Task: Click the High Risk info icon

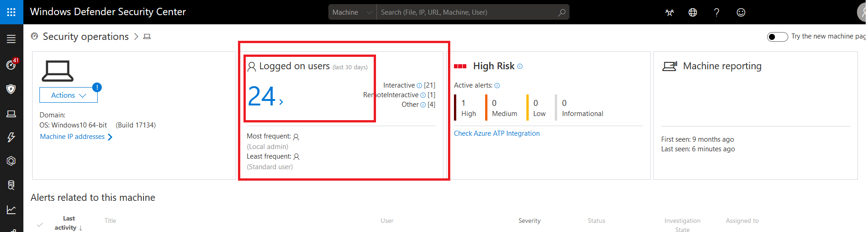Action: coord(520,66)
